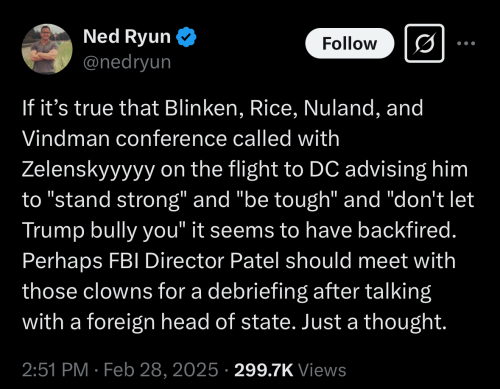Open the three-dot more options menu
500x389 pixels.
coord(466,43)
